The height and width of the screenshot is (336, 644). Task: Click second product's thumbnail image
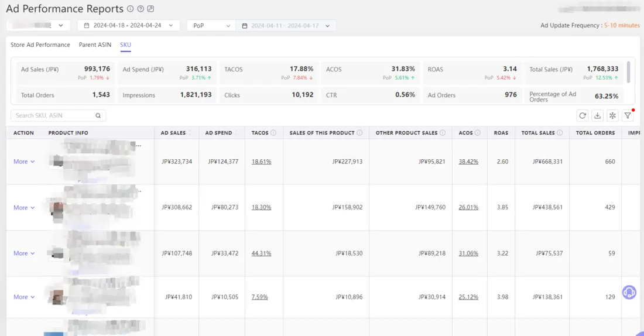click(58, 210)
